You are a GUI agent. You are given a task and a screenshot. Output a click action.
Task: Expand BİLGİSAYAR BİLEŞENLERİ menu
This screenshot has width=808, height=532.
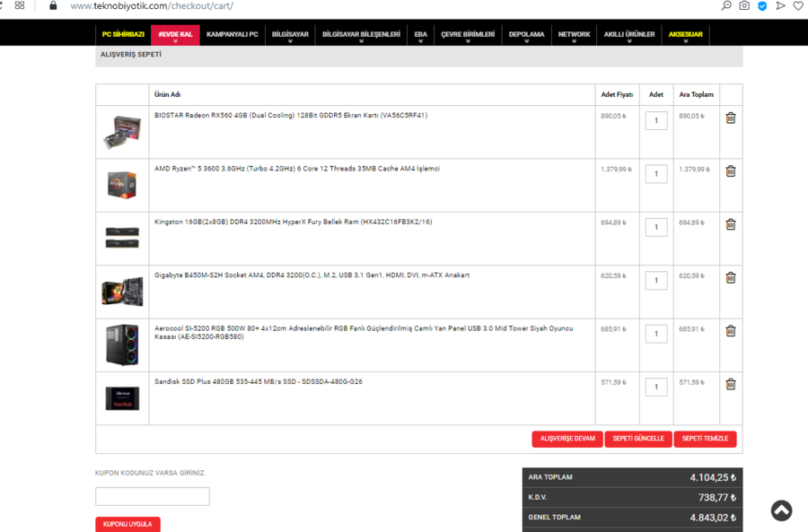coord(361,34)
